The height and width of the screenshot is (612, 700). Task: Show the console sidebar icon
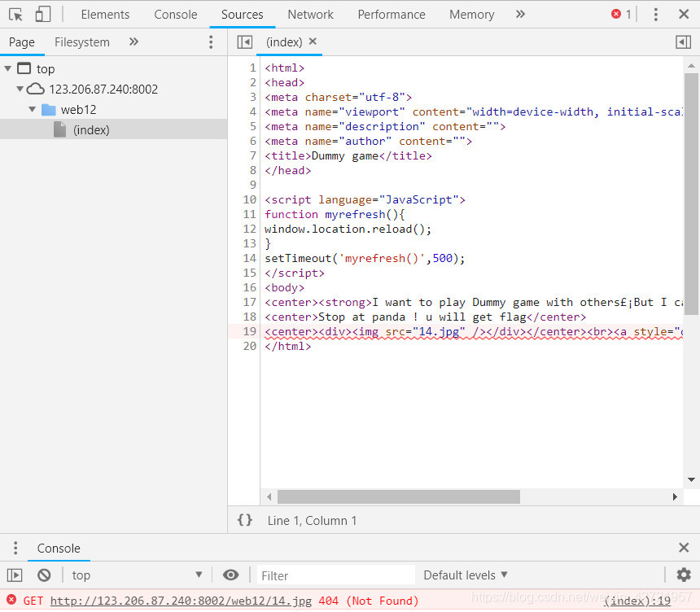pyautogui.click(x=15, y=575)
